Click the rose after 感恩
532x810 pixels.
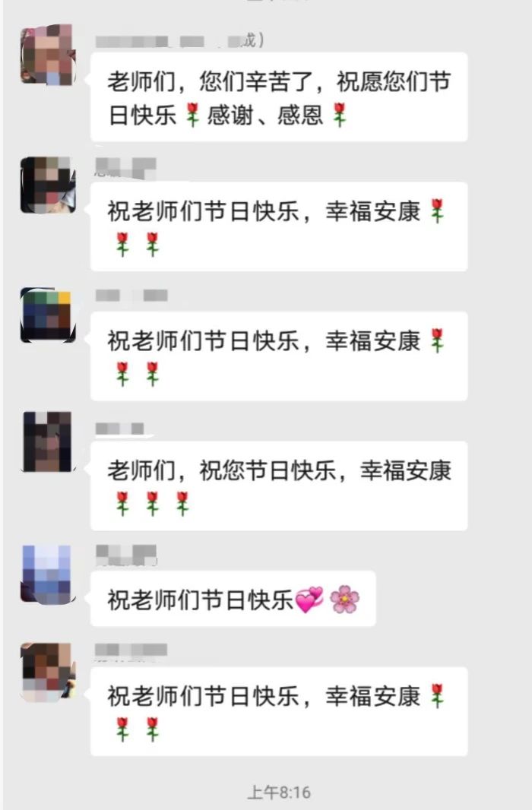[340, 115]
